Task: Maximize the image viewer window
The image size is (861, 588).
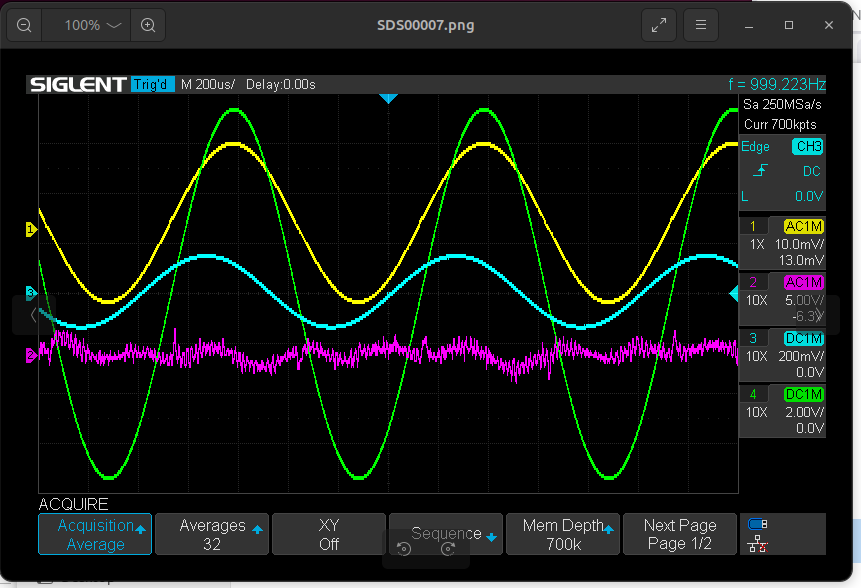Action: point(789,25)
